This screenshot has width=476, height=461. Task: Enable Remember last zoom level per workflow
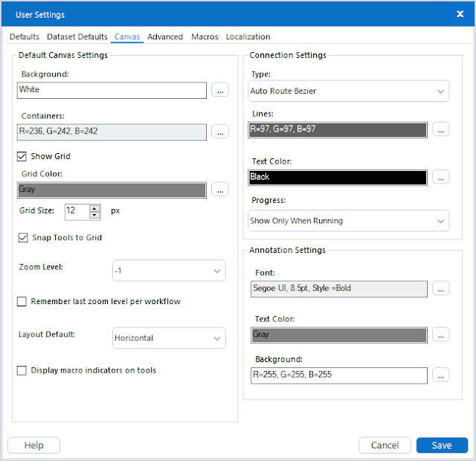point(22,302)
